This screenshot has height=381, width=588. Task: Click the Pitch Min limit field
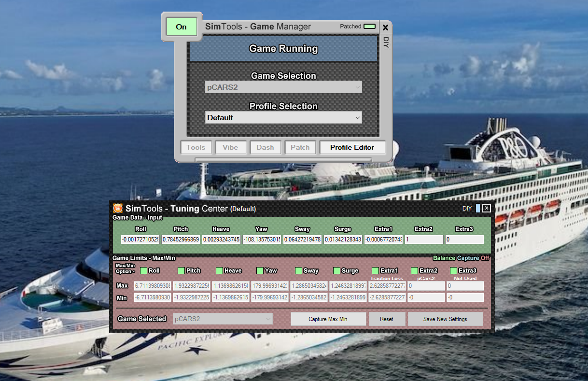(x=191, y=297)
